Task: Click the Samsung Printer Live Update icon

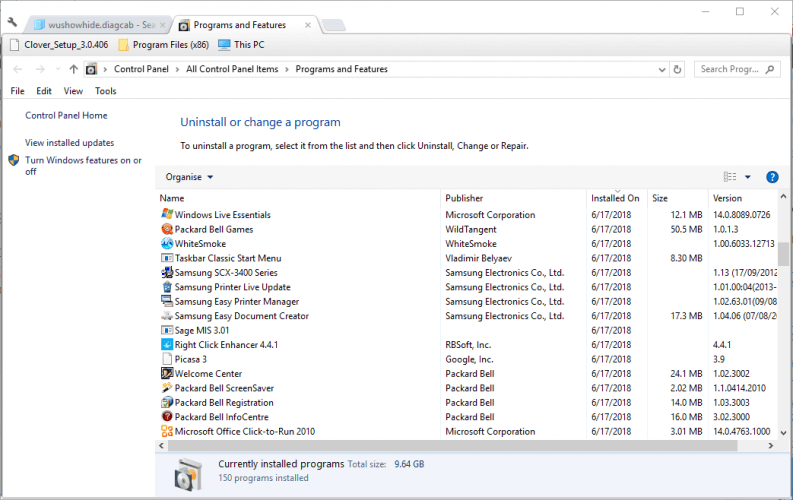Action: (167, 287)
